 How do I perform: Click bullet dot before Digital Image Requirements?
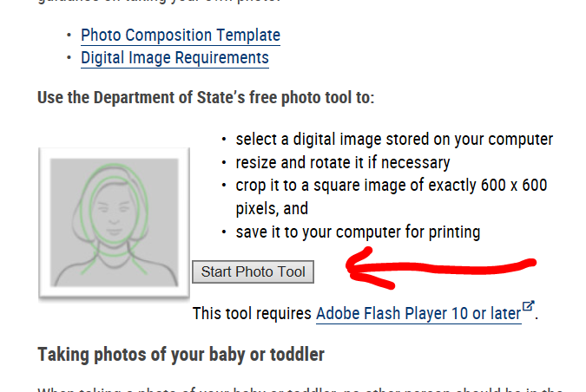[69, 58]
